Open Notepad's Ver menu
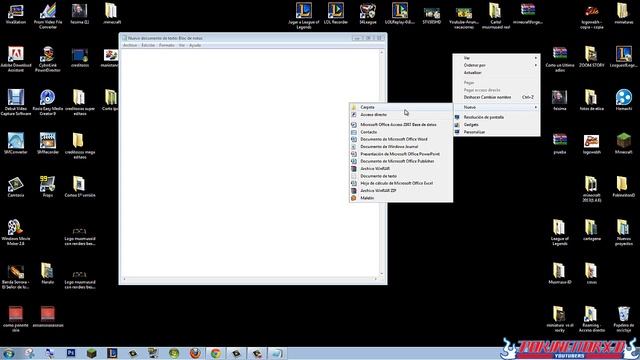This screenshot has height=360, width=640. coord(182,45)
